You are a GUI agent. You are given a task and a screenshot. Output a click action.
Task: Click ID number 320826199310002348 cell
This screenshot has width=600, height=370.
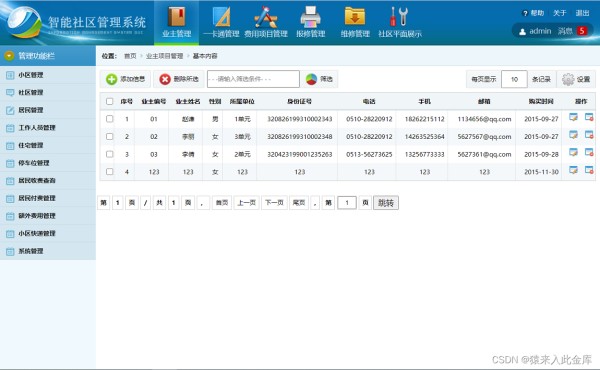pos(300,137)
